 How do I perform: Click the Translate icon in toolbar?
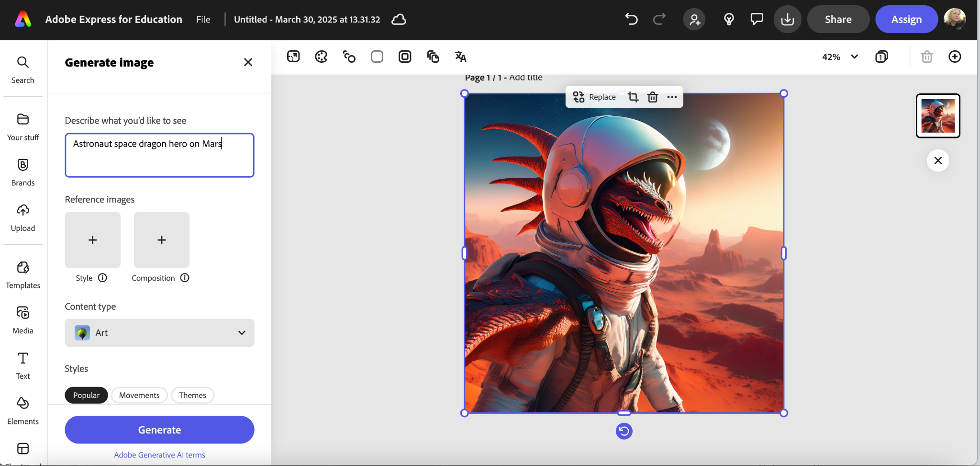(460, 57)
